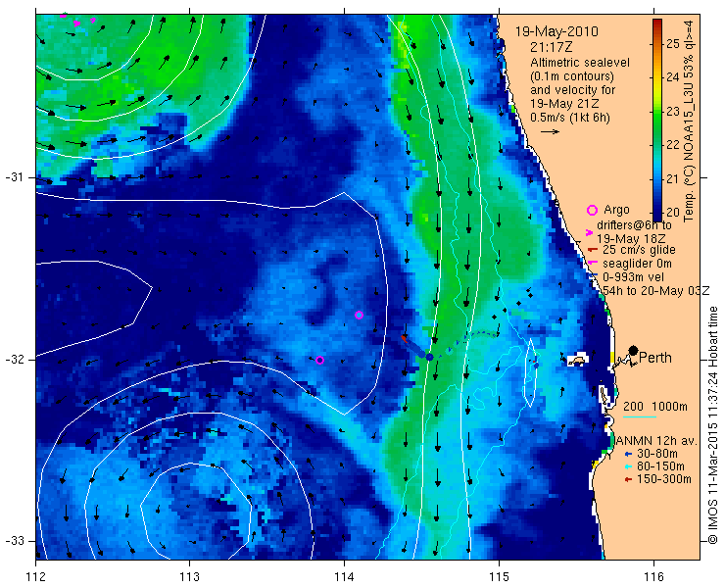
Task: Click the red glide velocity arrow on map
Action: click(x=404, y=339)
